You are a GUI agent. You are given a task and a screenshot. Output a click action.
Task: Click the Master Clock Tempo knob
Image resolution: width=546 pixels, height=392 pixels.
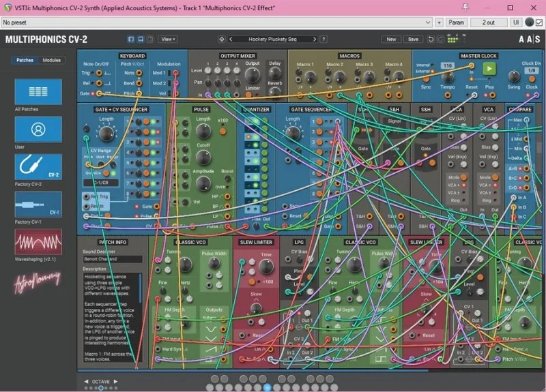point(448,77)
